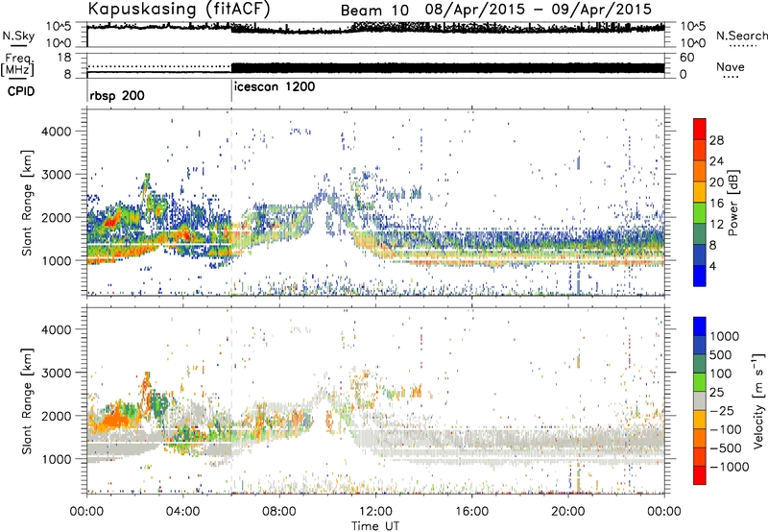Screen dimensions: 768x532
Task: Click the 08/Apr/2015 - 09/Apr/2015 date range
Action: point(539,10)
